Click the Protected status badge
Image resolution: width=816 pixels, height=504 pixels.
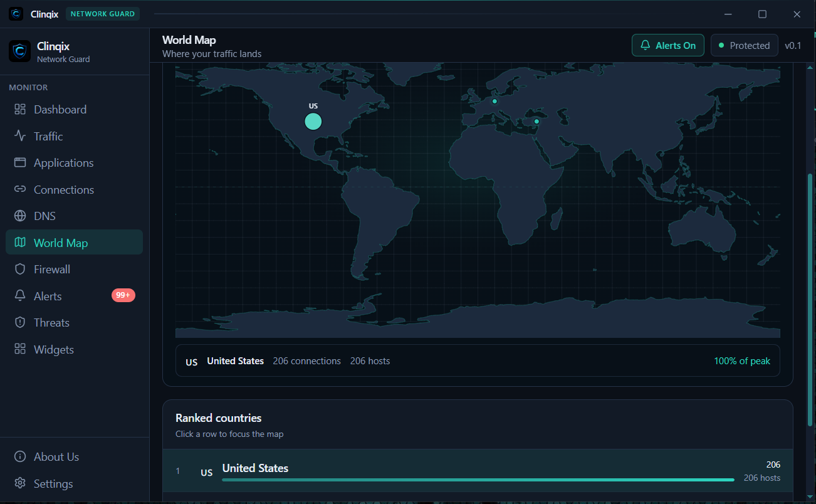click(745, 46)
